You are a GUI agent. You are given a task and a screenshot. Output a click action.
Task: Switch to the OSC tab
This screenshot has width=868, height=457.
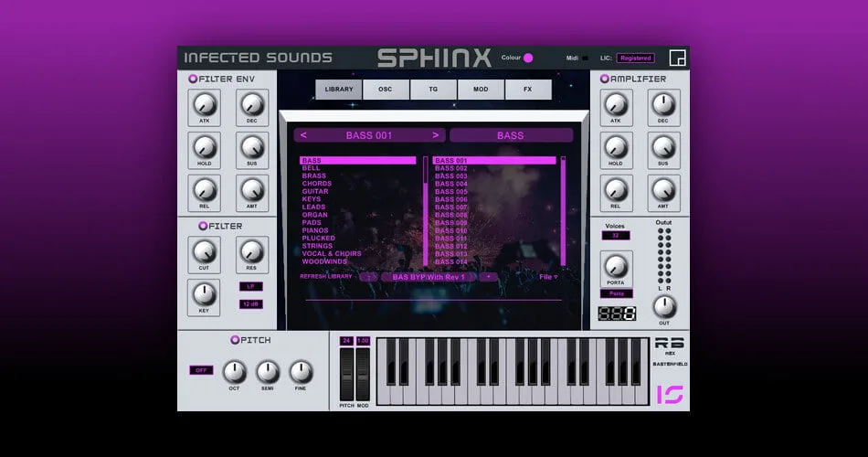pos(386,90)
